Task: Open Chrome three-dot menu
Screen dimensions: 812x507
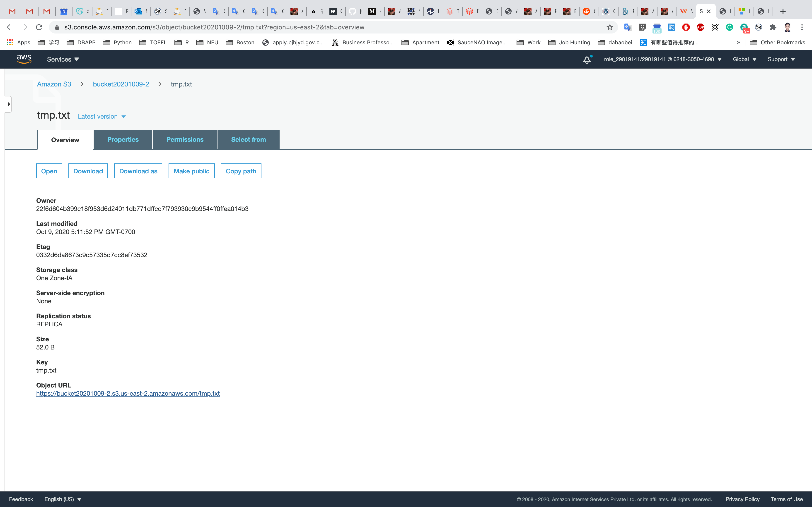Action: [x=802, y=27]
